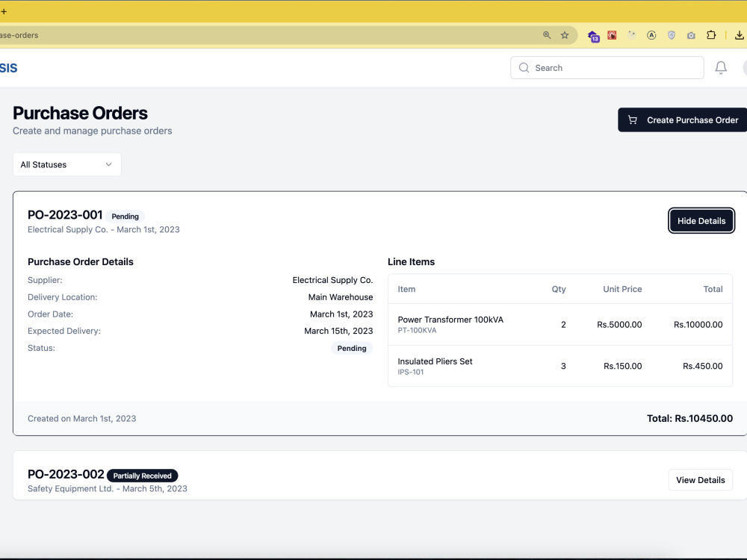Click the browser address bar URL

[x=19, y=35]
